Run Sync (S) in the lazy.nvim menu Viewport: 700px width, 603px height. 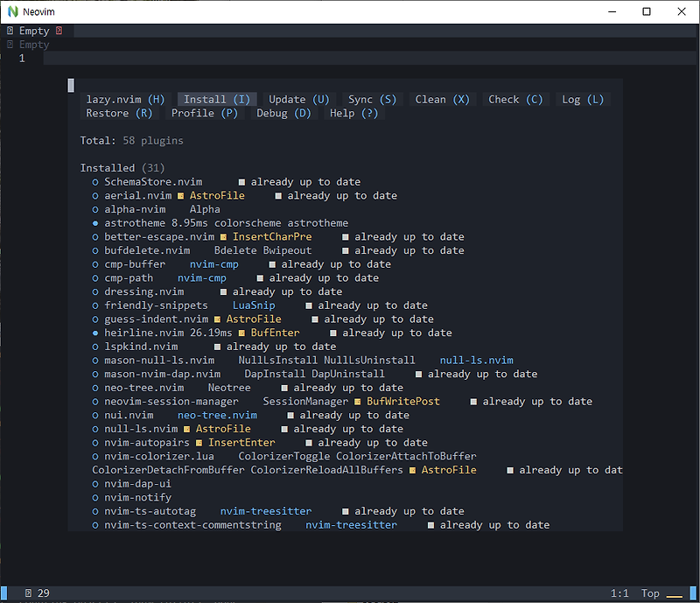coord(371,99)
